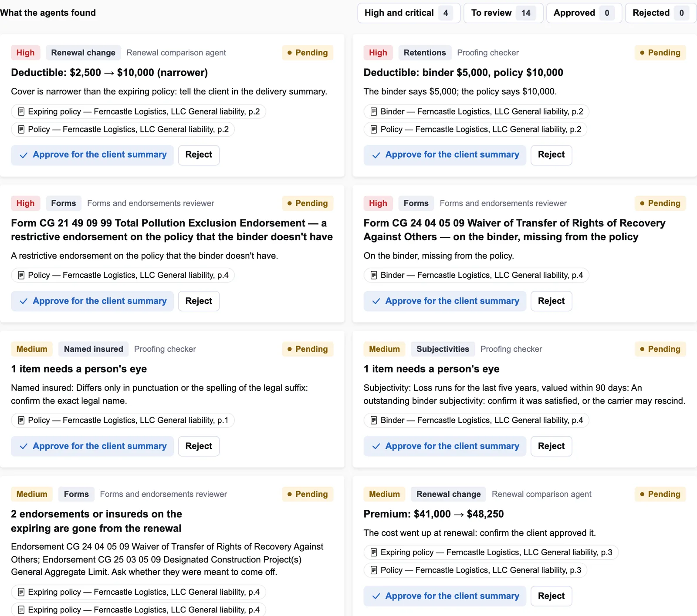Click Pending status on Medium Forms card

click(x=308, y=494)
